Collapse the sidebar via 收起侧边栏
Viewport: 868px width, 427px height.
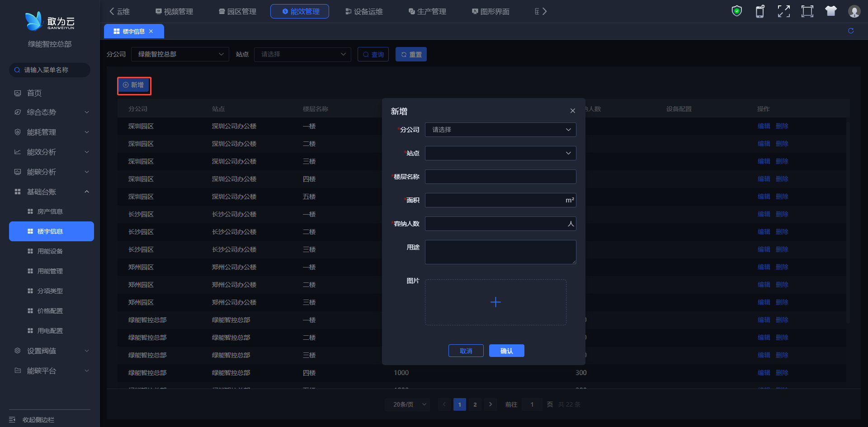[38, 420]
